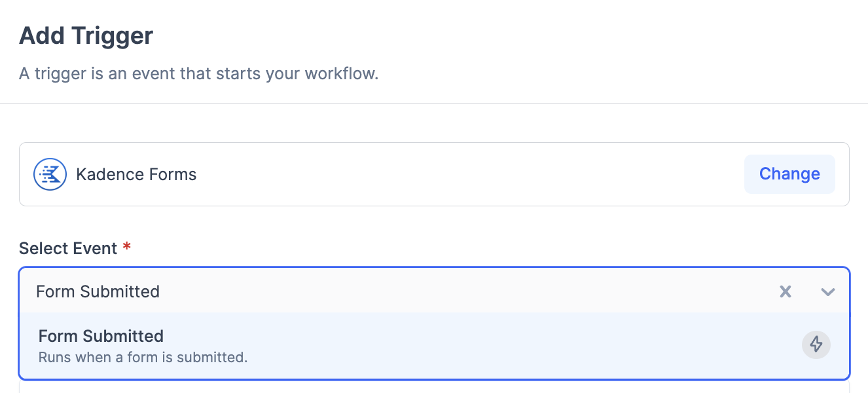Click the Kadence Forms app name text

tap(136, 174)
